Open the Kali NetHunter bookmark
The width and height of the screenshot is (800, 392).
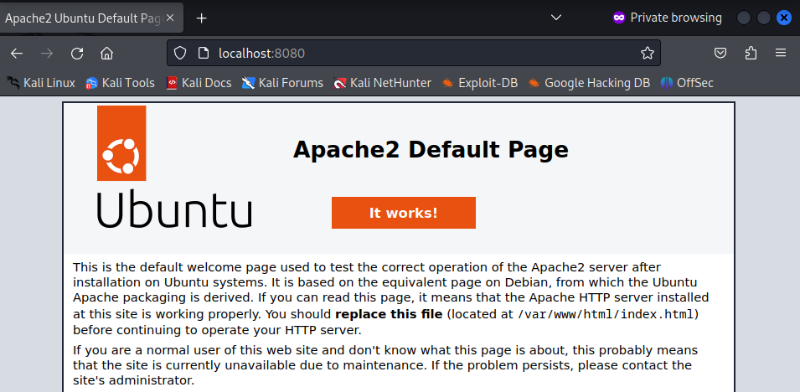[x=382, y=83]
